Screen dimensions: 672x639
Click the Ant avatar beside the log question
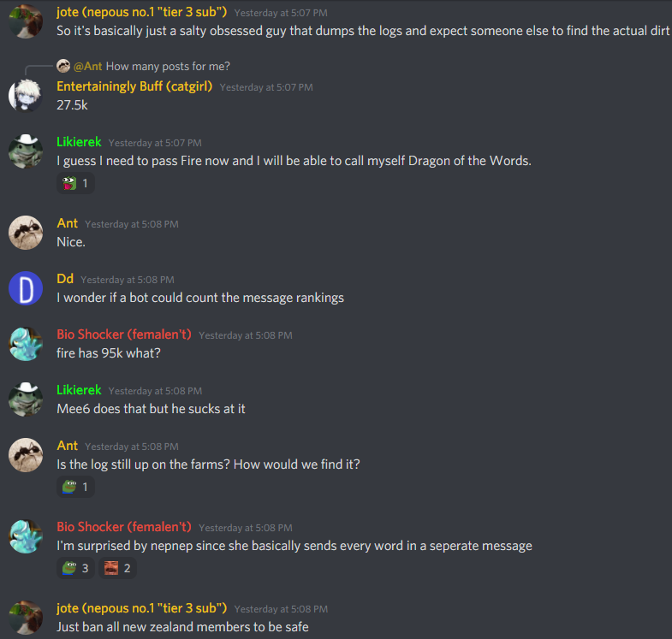26,455
